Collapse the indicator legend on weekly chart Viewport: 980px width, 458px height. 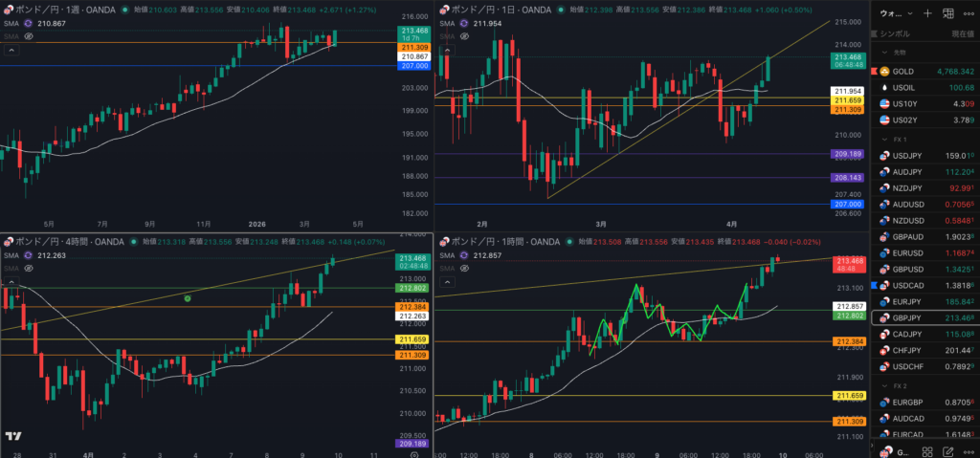pos(10,50)
